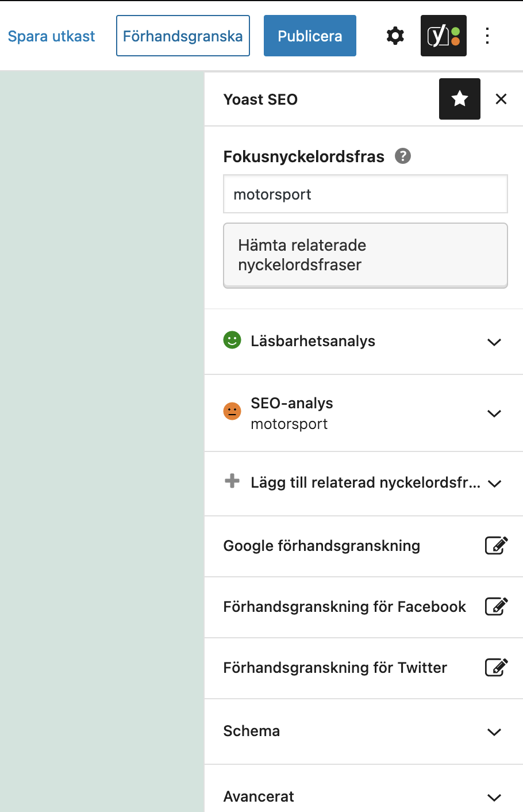Expand the Läsbarhetsanalys section
Viewport: 523px width, 812px height.
pyautogui.click(x=493, y=342)
